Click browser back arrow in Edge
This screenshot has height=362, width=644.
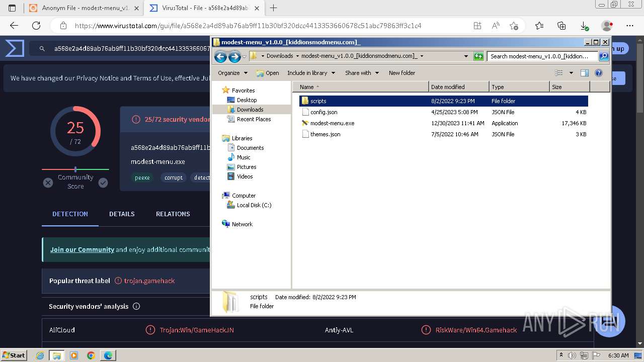[14, 26]
